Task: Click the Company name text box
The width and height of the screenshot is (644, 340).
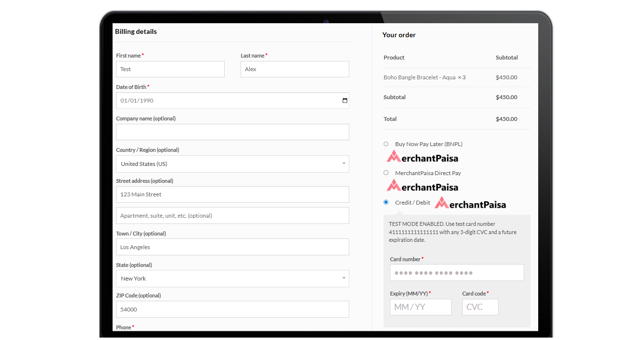Action: click(x=232, y=132)
